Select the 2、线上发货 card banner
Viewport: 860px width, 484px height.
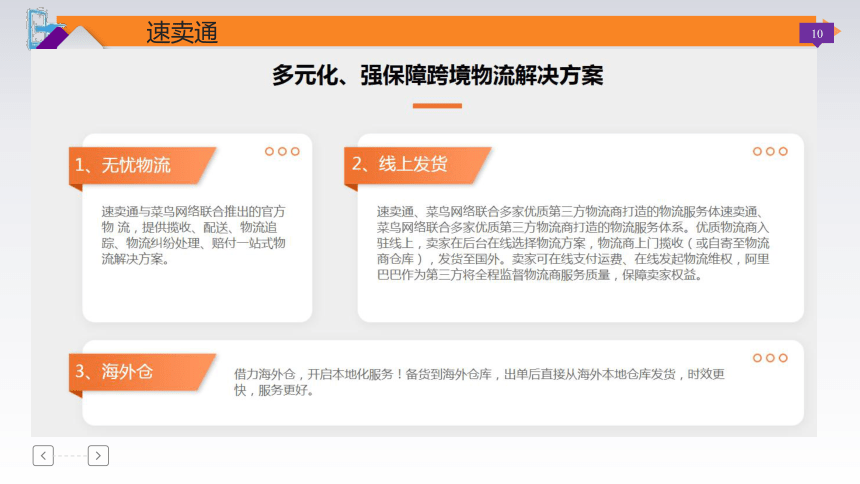[x=417, y=165]
